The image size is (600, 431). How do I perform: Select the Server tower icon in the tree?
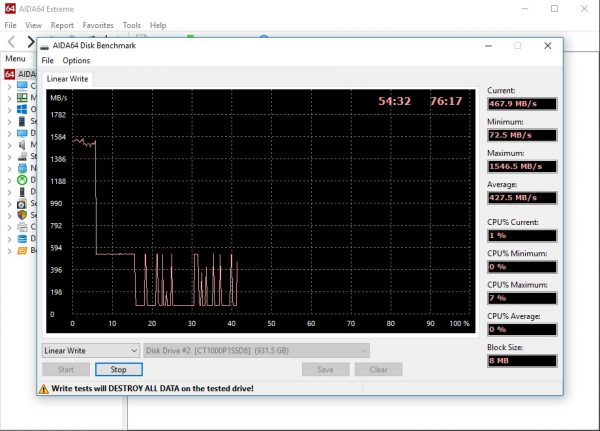(x=22, y=121)
